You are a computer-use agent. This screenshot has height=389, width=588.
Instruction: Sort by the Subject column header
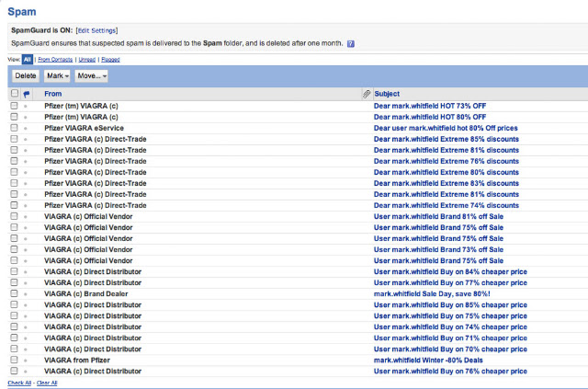click(387, 94)
